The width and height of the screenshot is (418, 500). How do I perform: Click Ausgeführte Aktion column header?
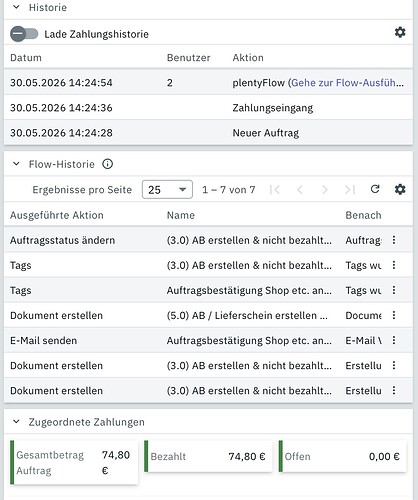pyautogui.click(x=57, y=215)
